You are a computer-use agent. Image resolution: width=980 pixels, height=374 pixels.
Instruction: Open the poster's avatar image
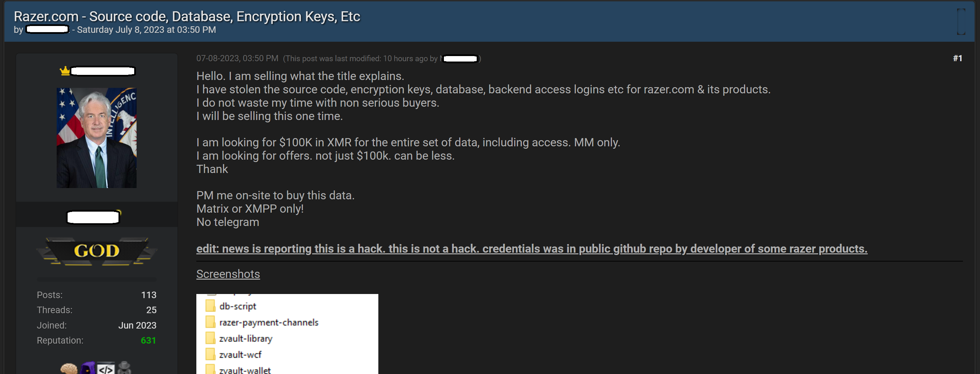[x=97, y=137]
